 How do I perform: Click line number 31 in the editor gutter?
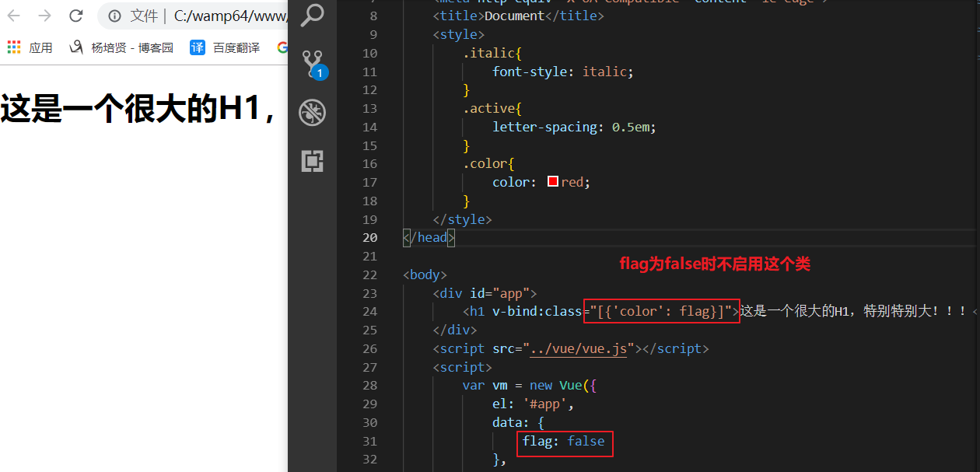coord(369,441)
